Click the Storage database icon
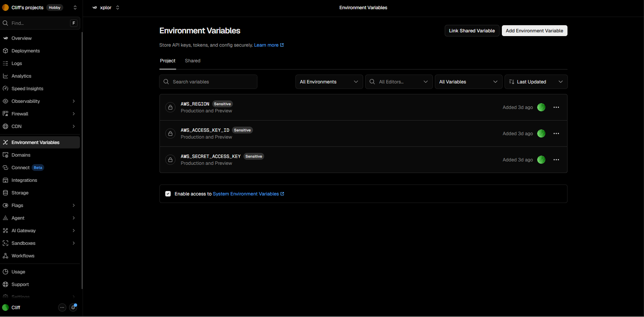The height and width of the screenshot is (317, 644). pos(5,193)
